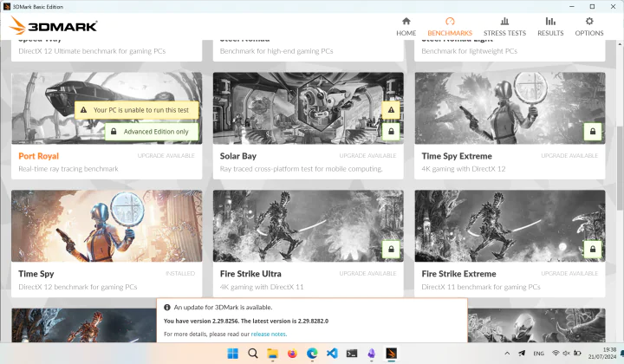Click the Solar Bay title
624x364 pixels.
click(x=238, y=156)
